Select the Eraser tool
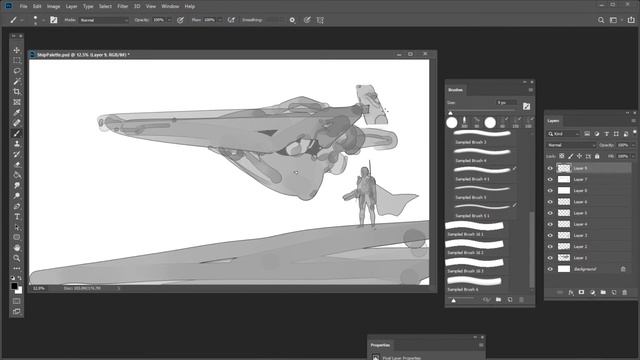640x360 pixels. [17, 164]
